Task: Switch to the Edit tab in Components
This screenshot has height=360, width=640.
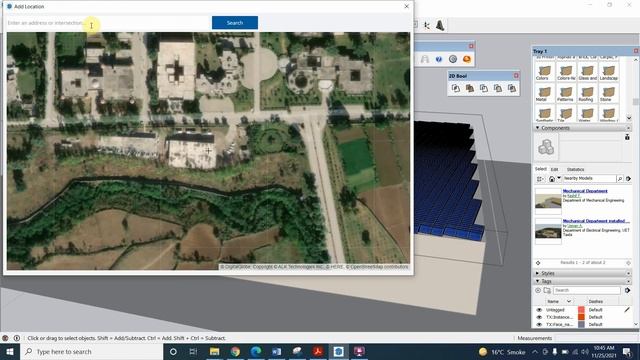Action: 554,169
